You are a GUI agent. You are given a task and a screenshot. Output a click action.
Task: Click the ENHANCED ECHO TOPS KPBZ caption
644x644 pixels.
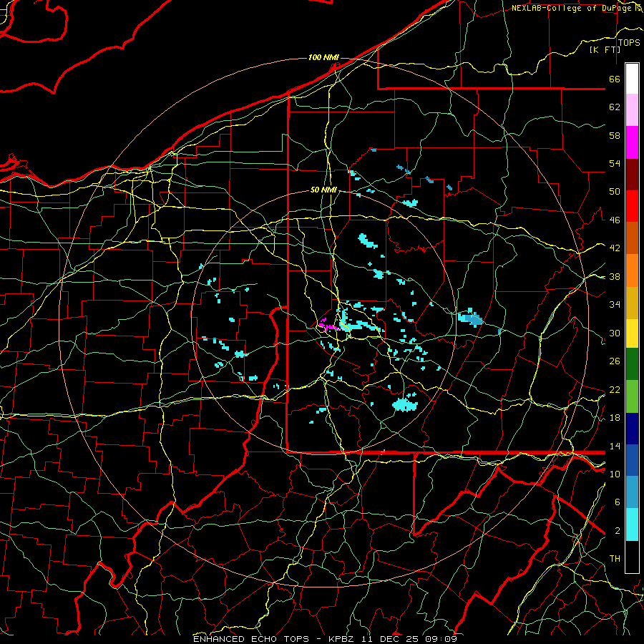[x=325, y=639]
